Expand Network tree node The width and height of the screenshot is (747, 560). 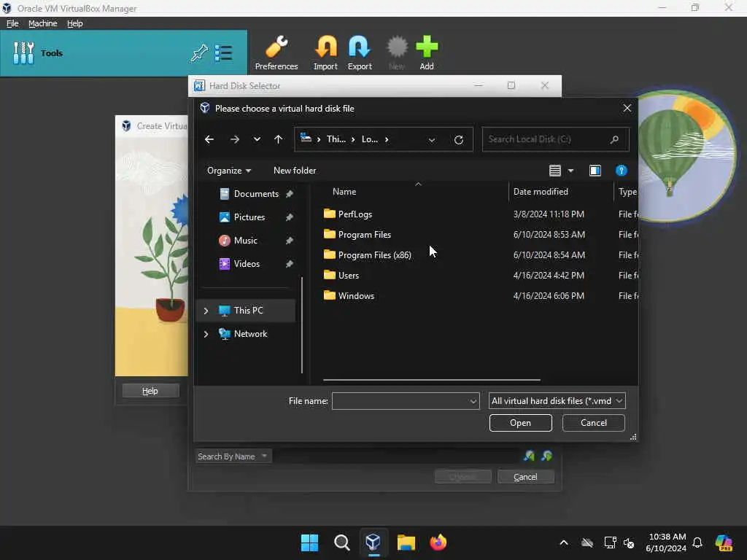[x=206, y=334]
